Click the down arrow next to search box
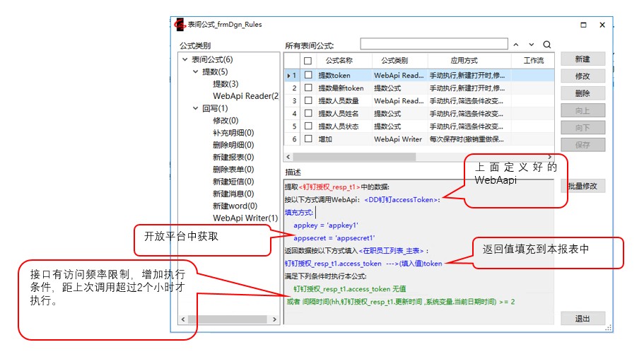 [x=532, y=45]
